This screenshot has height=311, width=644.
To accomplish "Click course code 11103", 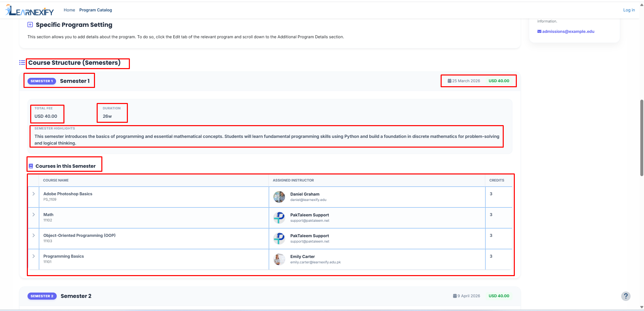I will [48, 241].
